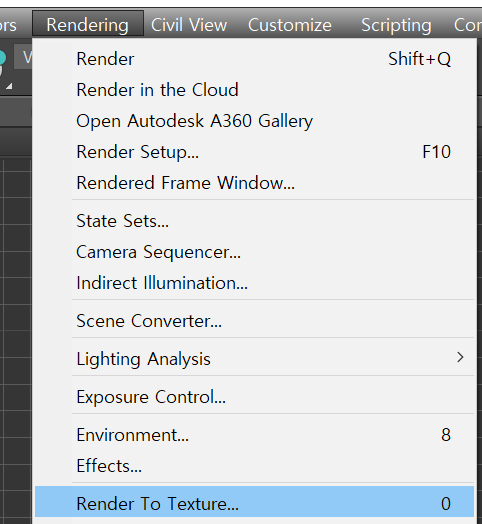Open Render Setup dialog
This screenshot has width=482, height=524.
pos(254,152)
